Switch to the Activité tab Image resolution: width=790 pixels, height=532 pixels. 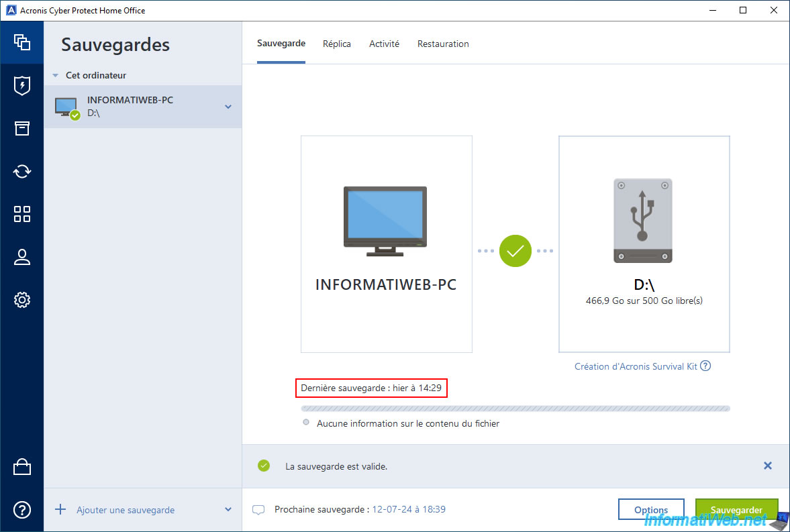384,44
